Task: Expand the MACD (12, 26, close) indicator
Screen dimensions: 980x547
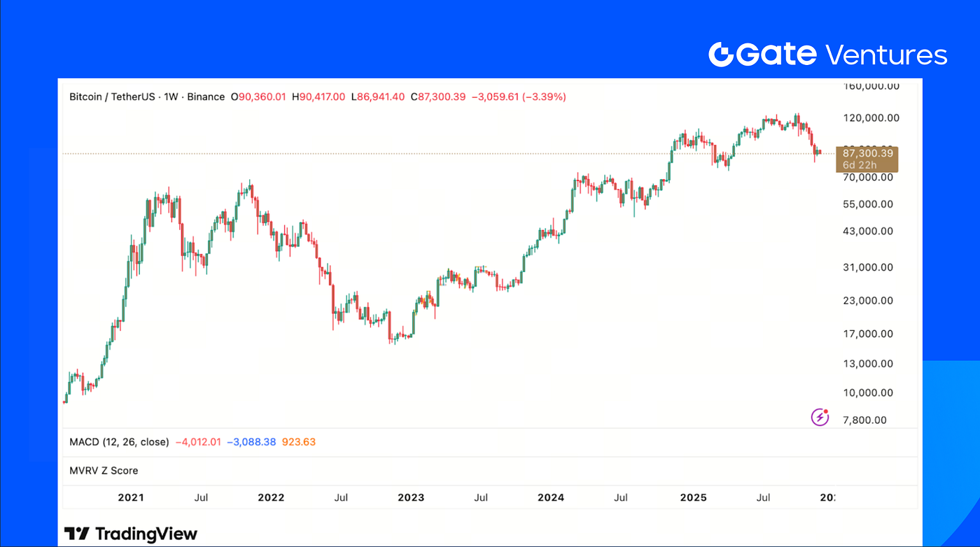Action: (x=119, y=442)
